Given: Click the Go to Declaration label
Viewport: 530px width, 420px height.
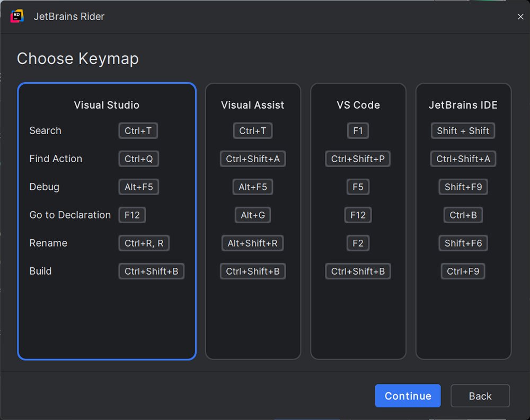Looking at the screenshot, I should [x=70, y=215].
